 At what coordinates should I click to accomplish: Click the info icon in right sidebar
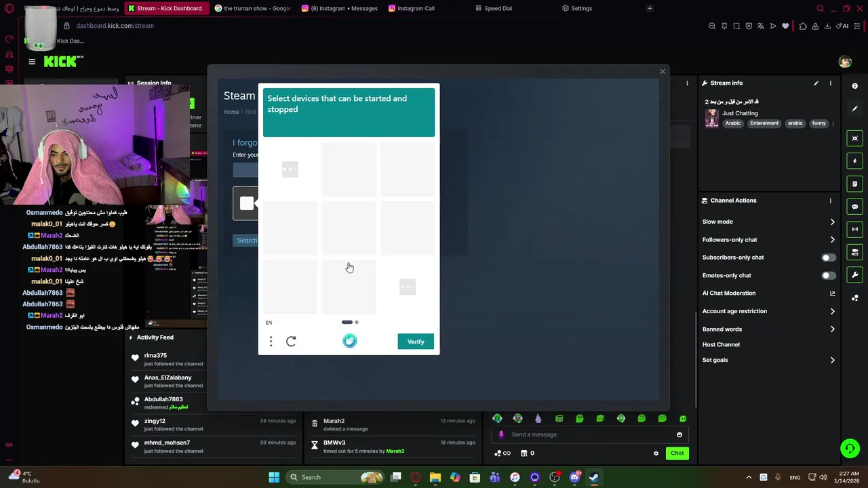pyautogui.click(x=855, y=86)
